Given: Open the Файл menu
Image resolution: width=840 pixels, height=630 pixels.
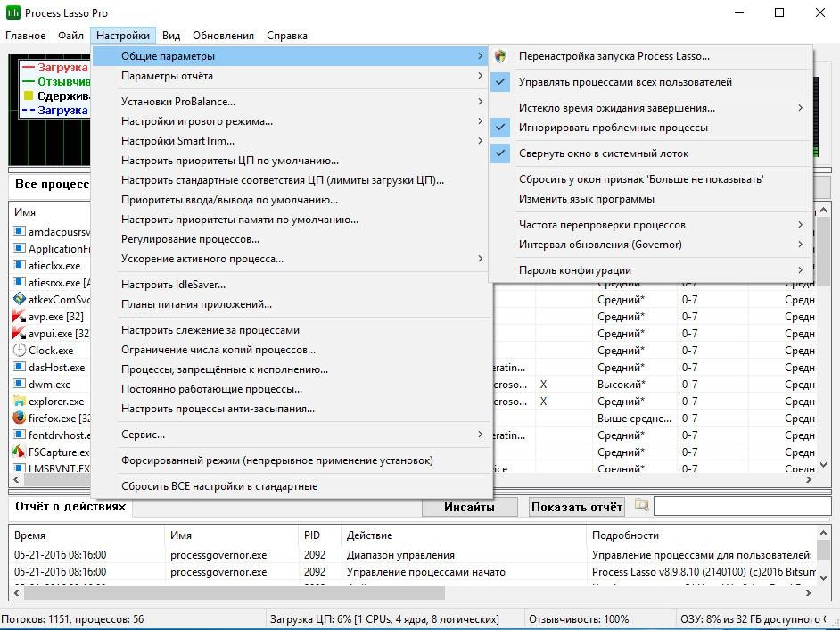Looking at the screenshot, I should coord(70,36).
